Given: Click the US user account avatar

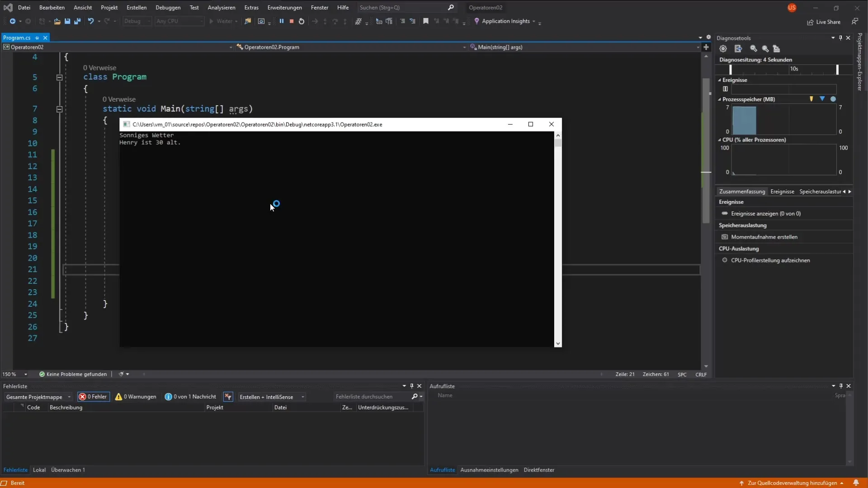Looking at the screenshot, I should click(792, 8).
